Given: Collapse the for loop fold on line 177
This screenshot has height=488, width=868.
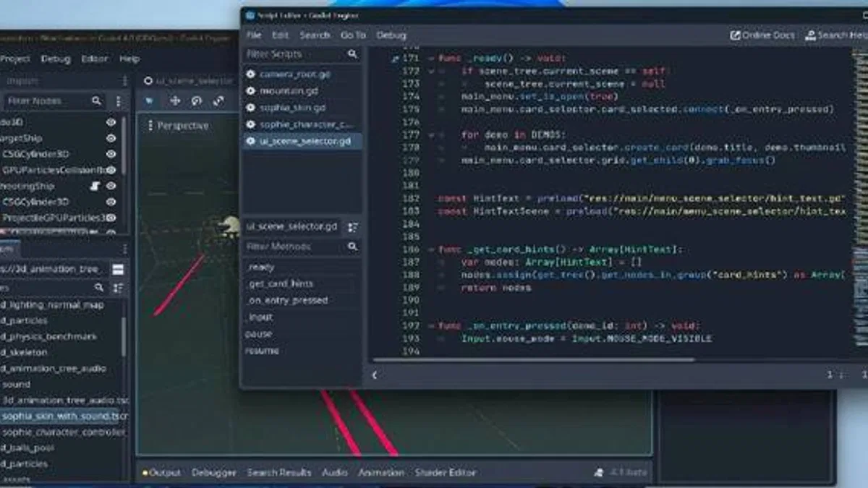Looking at the screenshot, I should click(431, 135).
